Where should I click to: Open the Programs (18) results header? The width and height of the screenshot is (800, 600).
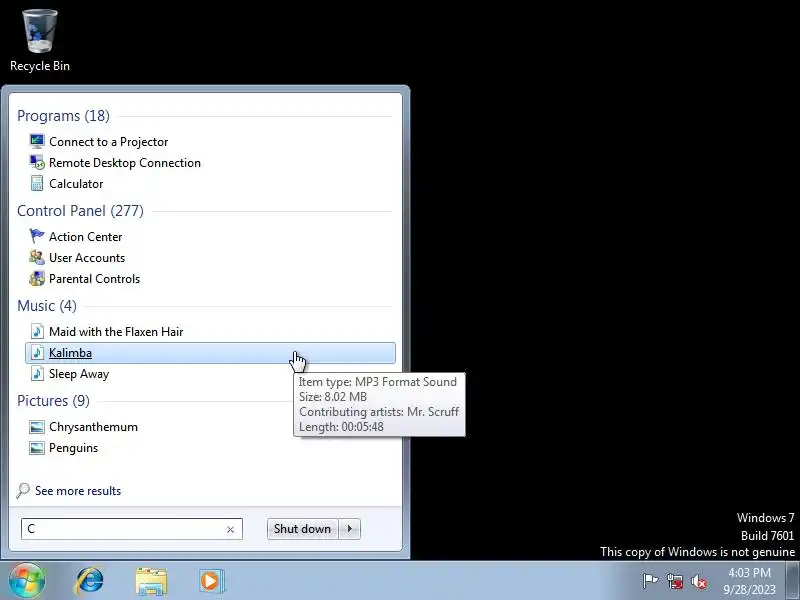click(x=63, y=116)
